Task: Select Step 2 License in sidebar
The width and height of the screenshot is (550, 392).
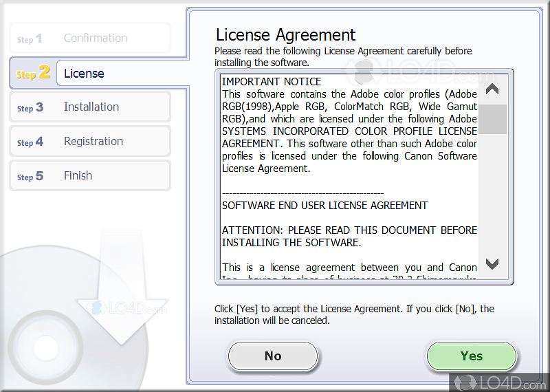Action: pyautogui.click(x=98, y=73)
